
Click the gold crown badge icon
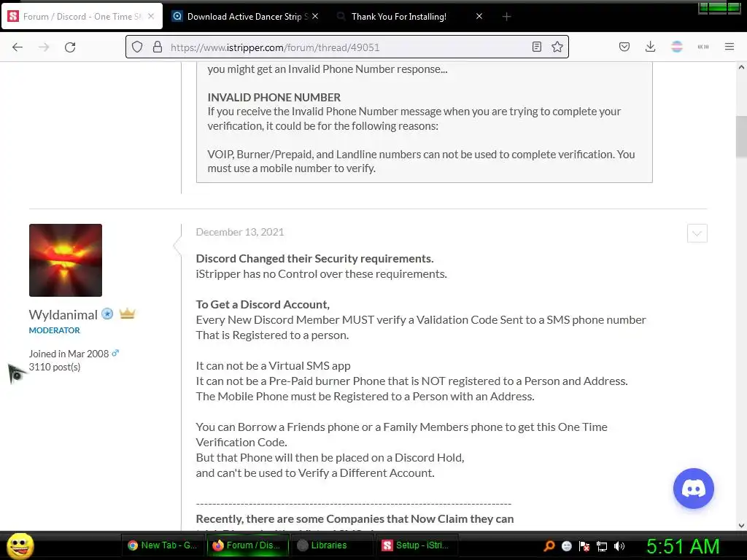(x=127, y=314)
